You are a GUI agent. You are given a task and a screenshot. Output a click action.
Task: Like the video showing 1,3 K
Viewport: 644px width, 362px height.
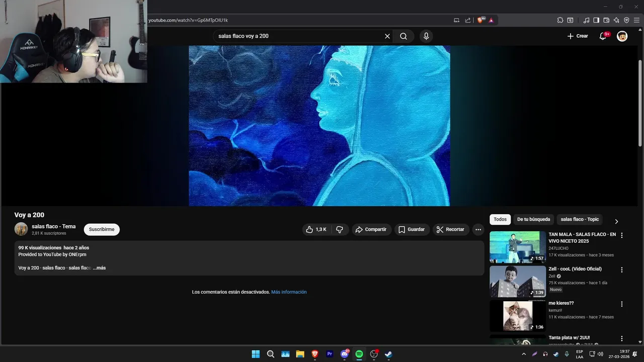tap(316, 229)
